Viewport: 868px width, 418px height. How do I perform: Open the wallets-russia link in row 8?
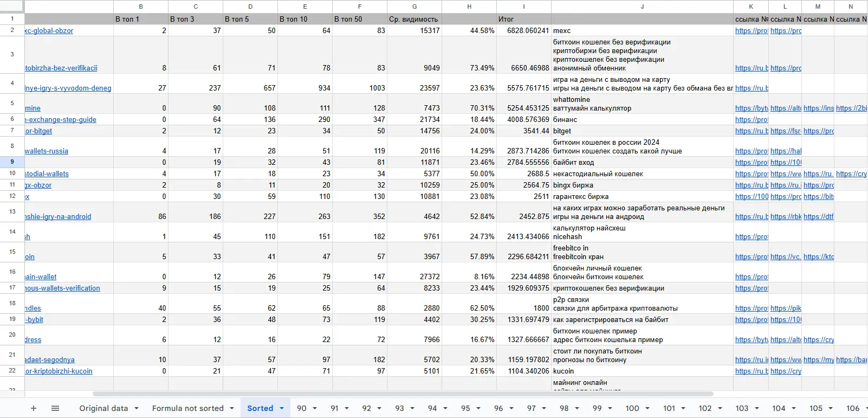tap(47, 151)
